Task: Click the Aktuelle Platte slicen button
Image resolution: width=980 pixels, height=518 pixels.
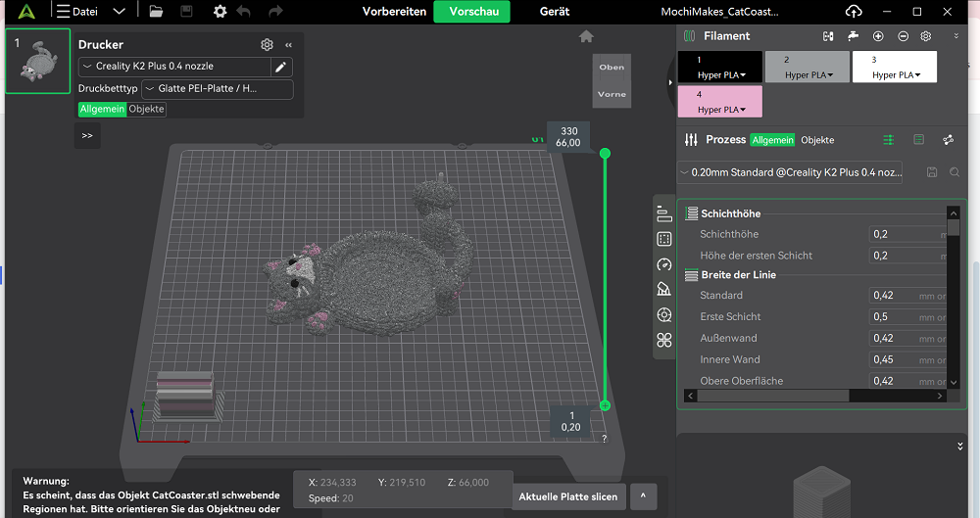Action: coord(567,496)
